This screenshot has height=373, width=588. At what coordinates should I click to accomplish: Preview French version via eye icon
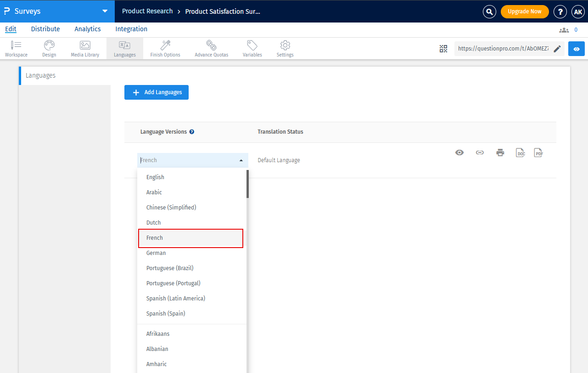[x=459, y=153]
